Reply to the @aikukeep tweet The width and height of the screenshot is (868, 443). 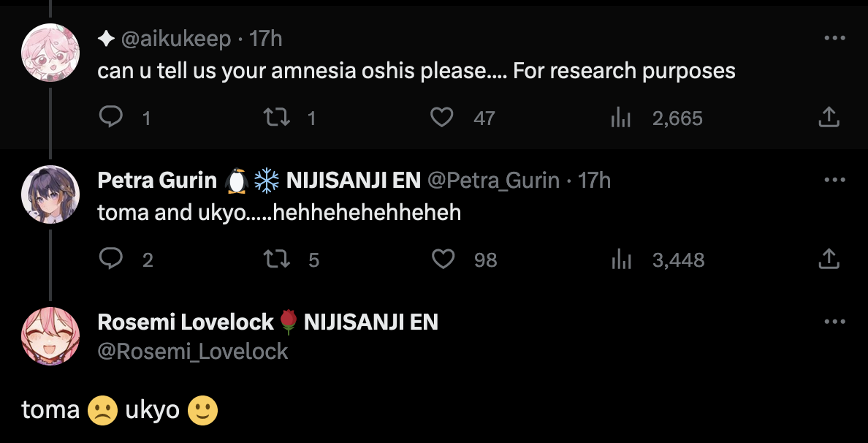pos(111,118)
